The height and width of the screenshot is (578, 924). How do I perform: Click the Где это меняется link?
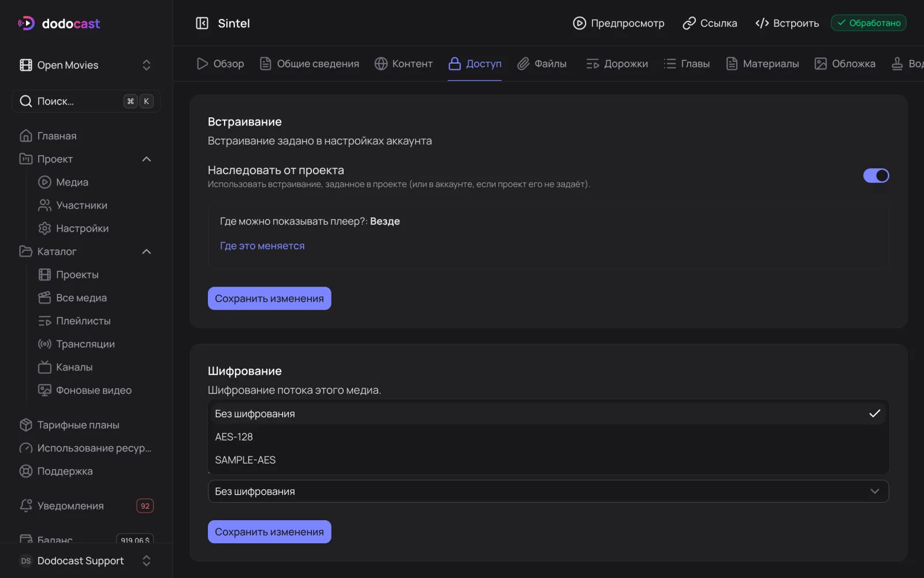click(262, 246)
